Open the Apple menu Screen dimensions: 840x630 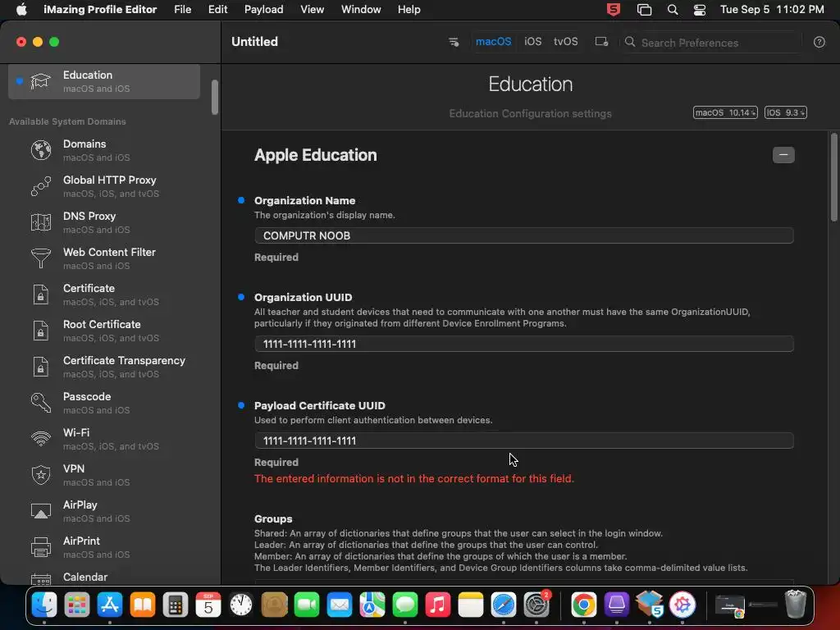(x=21, y=10)
